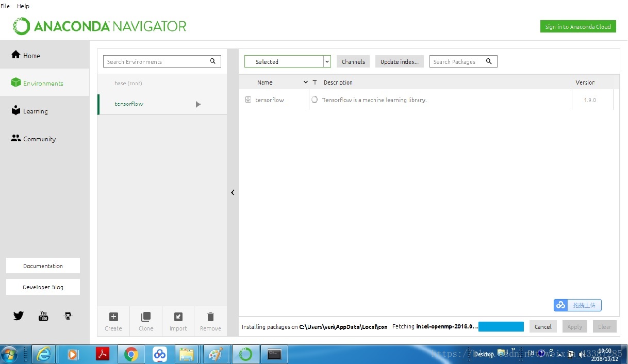Open Internet Explorer from the taskbar

(x=45, y=354)
